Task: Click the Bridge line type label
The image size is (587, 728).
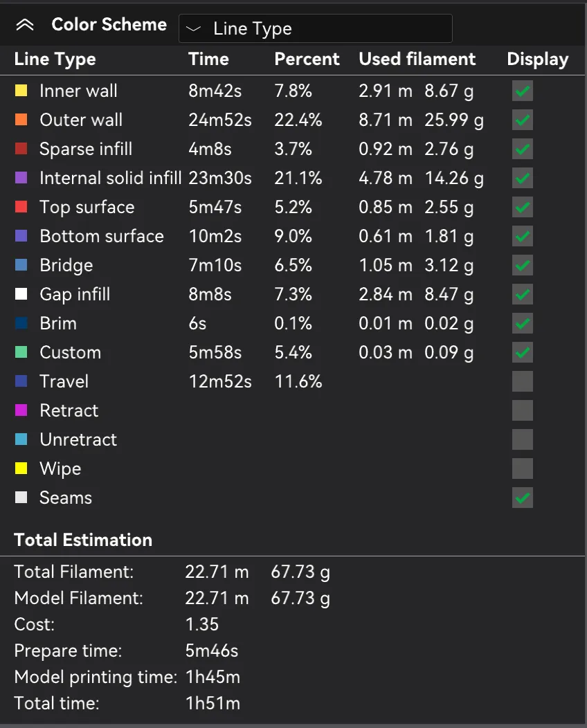Action: [66, 265]
